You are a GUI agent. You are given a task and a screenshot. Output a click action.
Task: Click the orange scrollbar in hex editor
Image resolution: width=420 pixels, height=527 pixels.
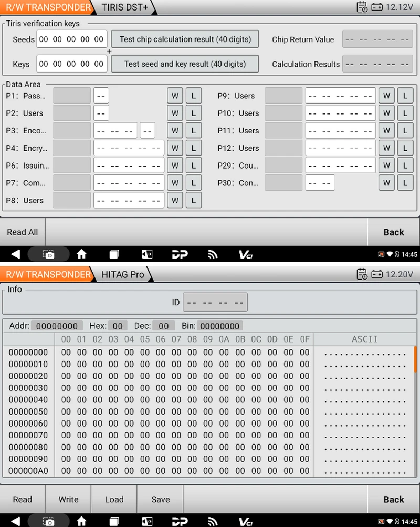pyautogui.click(x=415, y=358)
